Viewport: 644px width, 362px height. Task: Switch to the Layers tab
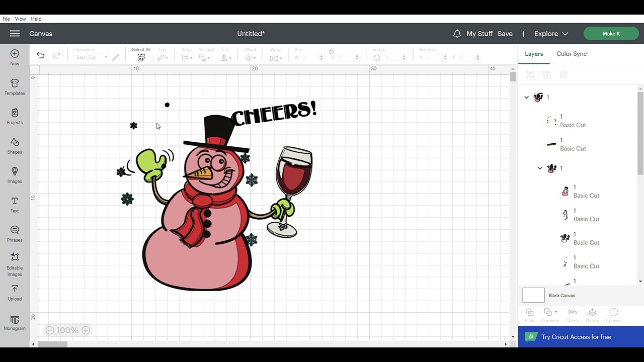tap(534, 54)
